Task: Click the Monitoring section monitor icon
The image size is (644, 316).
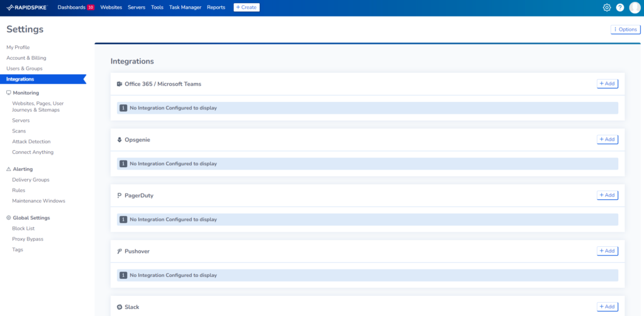Action: point(9,93)
